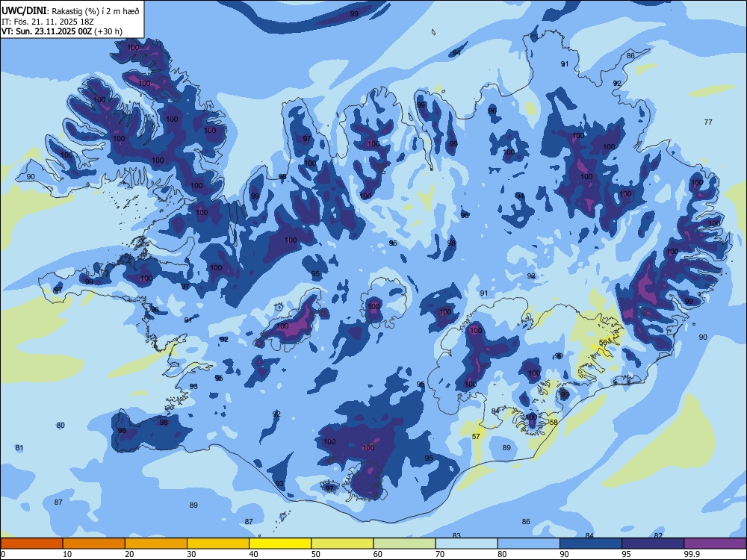The image size is (747, 560).
Task: Select the legend tick label "60"
Action: coord(378,554)
